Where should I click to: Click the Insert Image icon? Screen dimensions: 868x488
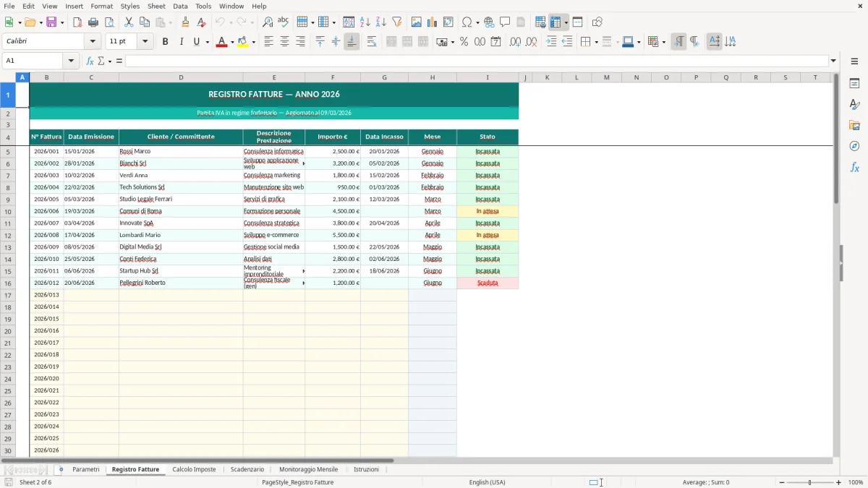coord(417,22)
